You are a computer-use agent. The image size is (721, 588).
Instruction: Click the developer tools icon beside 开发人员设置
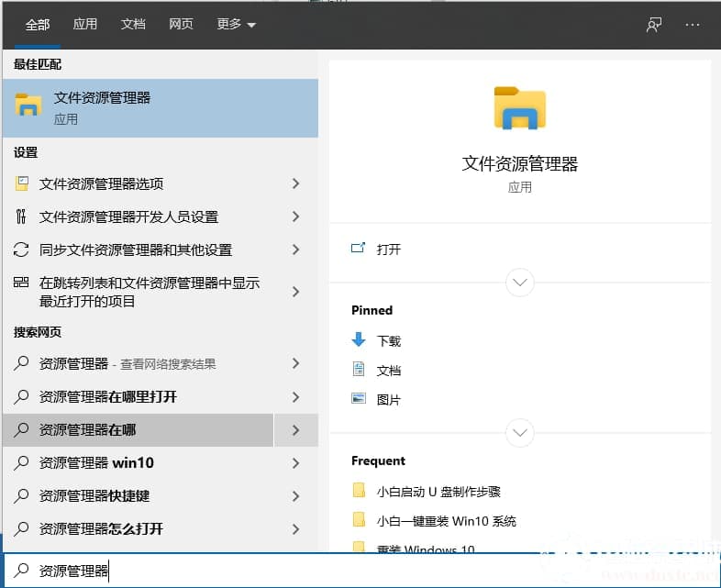pyautogui.click(x=21, y=216)
